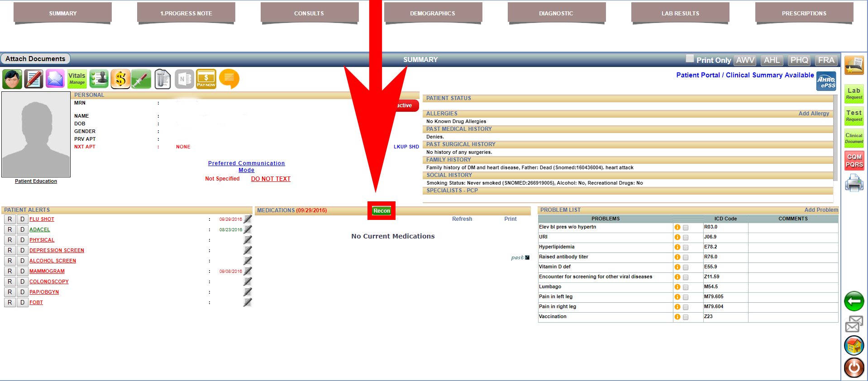Image resolution: width=868 pixels, height=381 pixels.
Task: Click the dollar sign billing icon
Action: [x=120, y=79]
